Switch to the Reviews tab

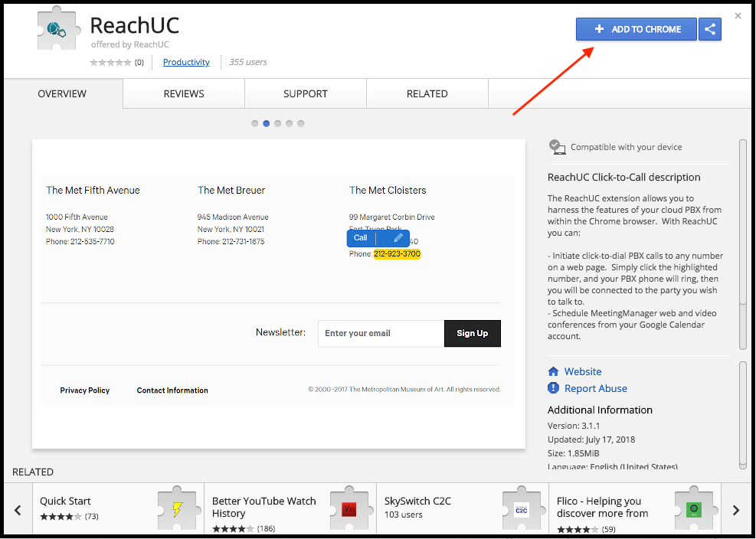coord(183,93)
